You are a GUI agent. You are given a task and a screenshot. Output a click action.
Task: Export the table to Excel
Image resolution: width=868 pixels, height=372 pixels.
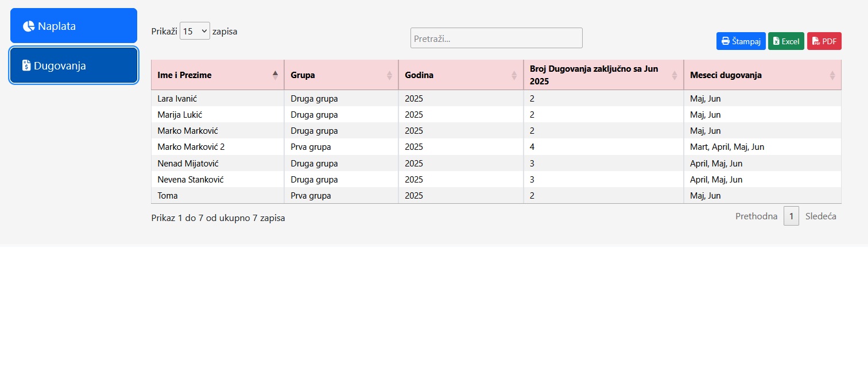point(786,41)
